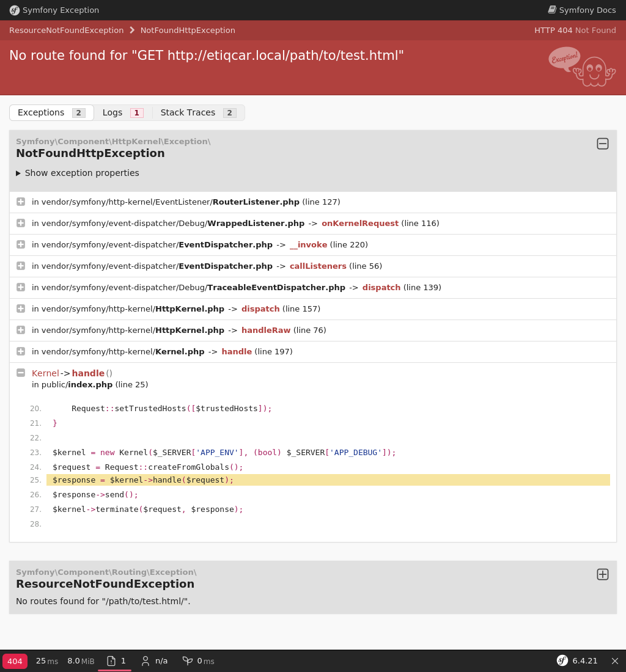626x672 pixels.
Task: Switch to the Exceptions tab
Action: click(x=51, y=113)
